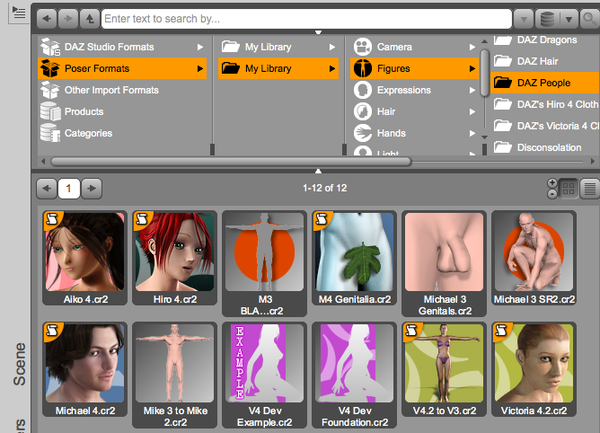Expand the Expressions category arrow

coord(472,90)
